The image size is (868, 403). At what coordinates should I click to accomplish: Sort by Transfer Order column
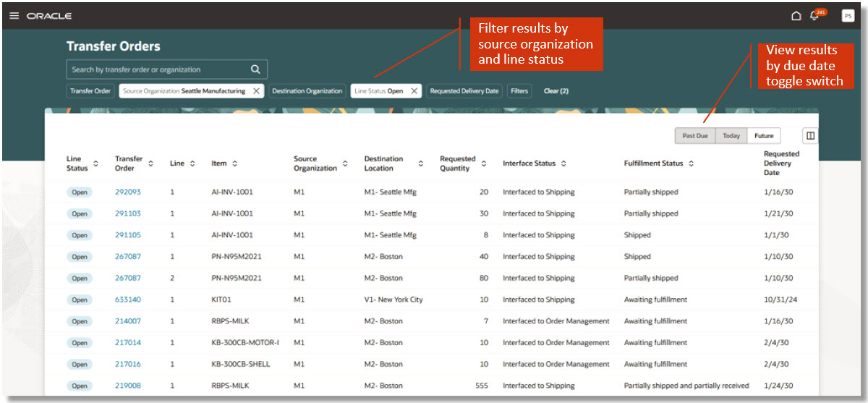(x=150, y=164)
